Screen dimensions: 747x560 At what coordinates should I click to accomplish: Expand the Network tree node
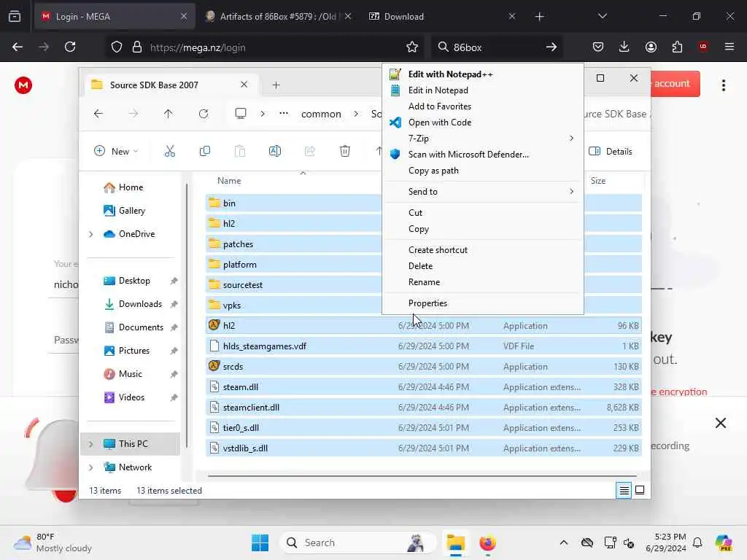pyautogui.click(x=91, y=467)
